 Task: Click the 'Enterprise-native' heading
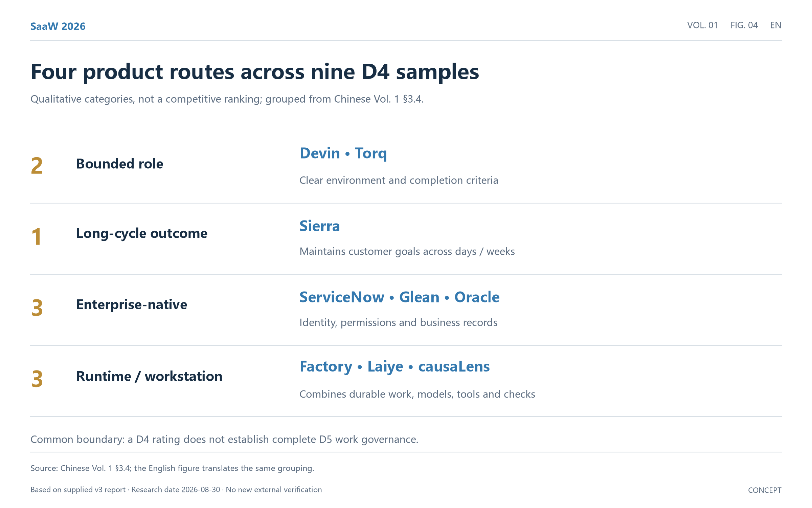coord(132,305)
